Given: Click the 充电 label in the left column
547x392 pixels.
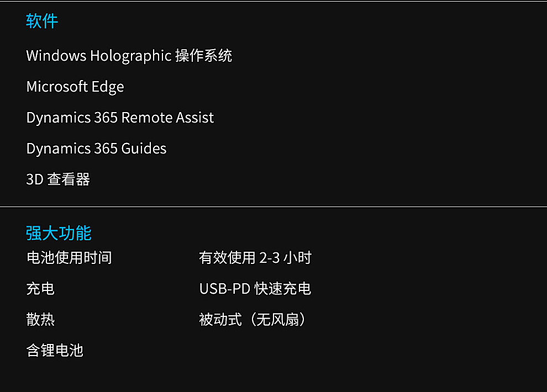Looking at the screenshot, I should 40,289.
